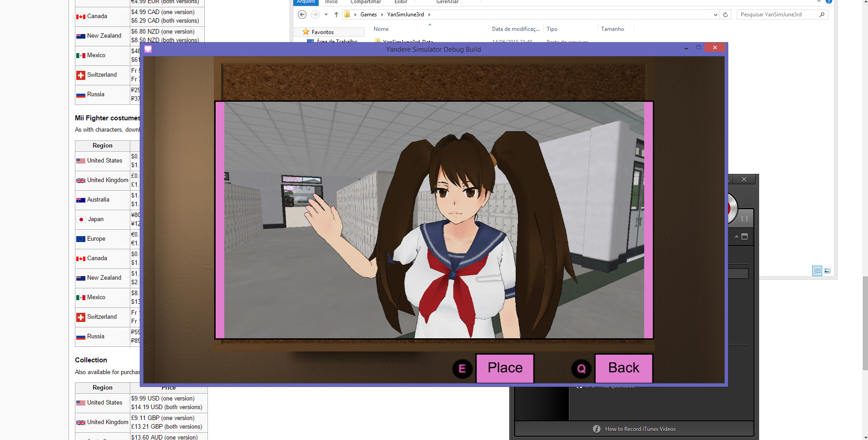868x440 pixels.
Task: Open recent locations dropdown in Explorer
Action: (x=326, y=15)
